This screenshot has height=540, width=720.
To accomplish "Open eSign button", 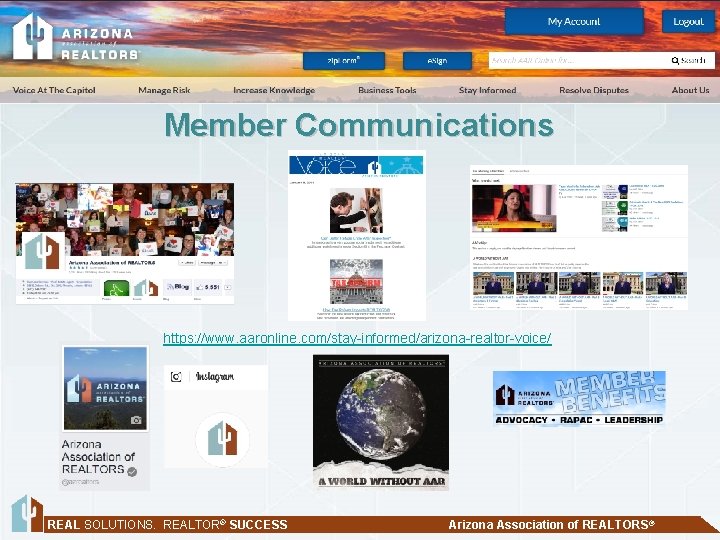I will point(437,61).
